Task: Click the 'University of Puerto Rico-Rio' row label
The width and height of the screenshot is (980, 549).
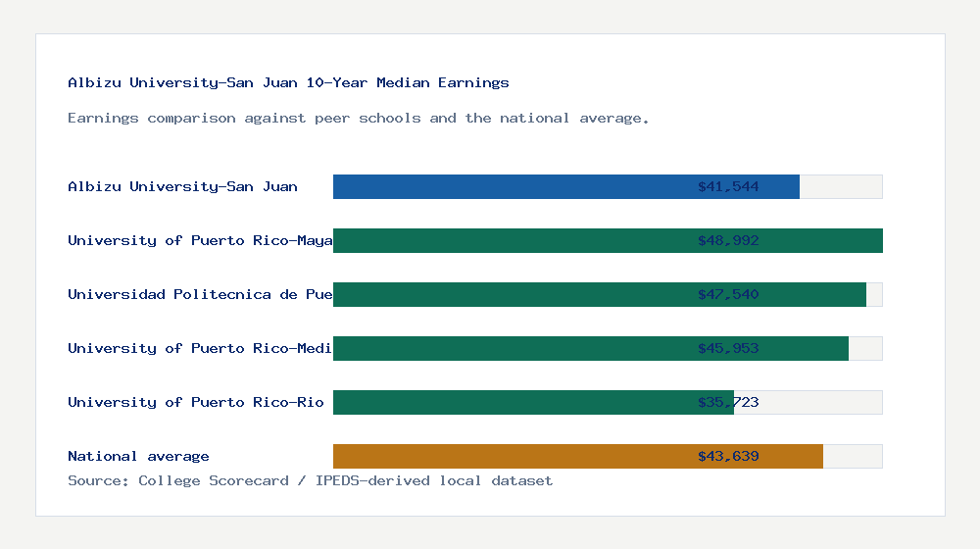Action: (196, 402)
